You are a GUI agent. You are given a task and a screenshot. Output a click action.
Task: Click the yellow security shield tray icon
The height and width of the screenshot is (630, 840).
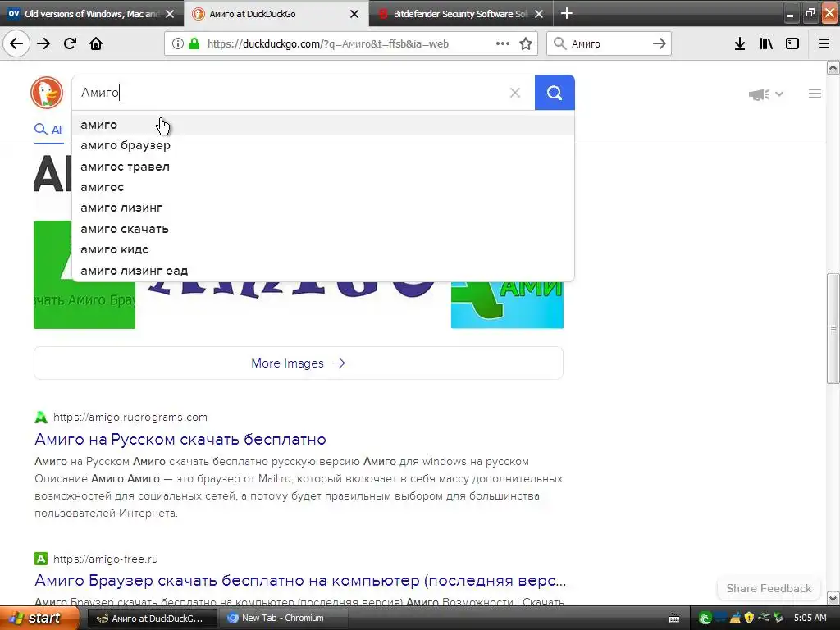tap(749, 619)
